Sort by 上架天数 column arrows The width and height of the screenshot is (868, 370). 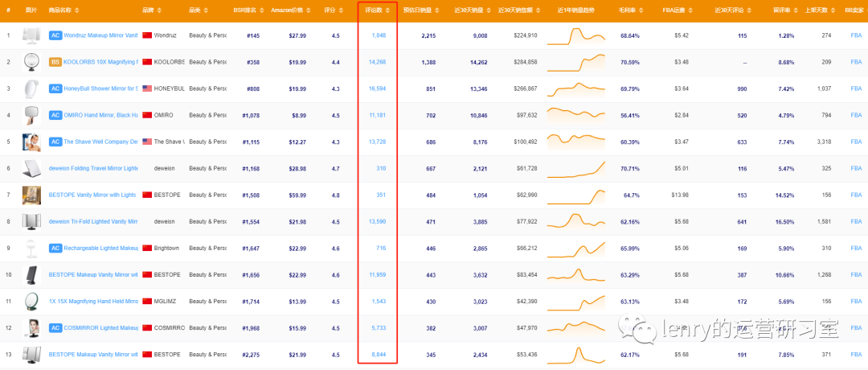coord(833,10)
